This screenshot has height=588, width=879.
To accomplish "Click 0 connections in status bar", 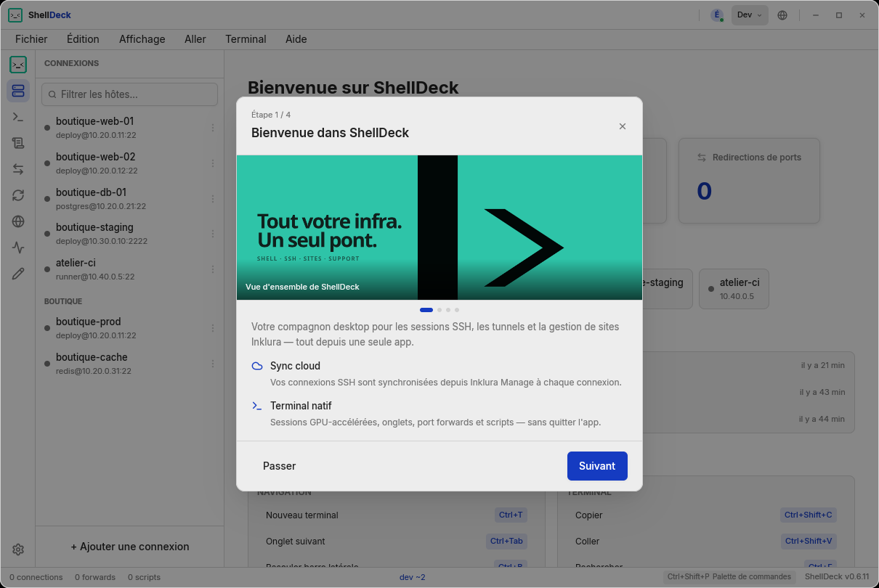I will (36, 577).
